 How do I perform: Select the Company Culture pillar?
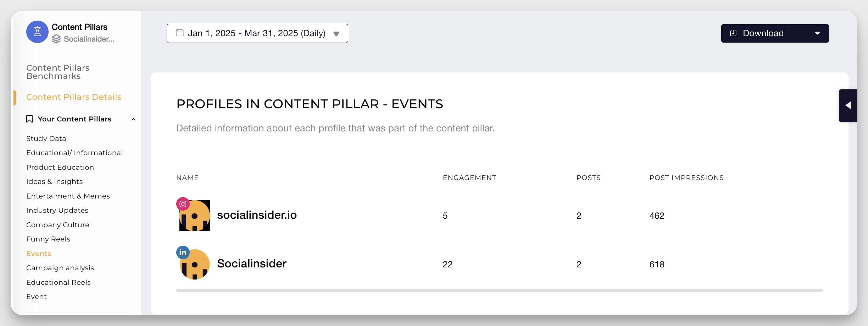tap(58, 225)
